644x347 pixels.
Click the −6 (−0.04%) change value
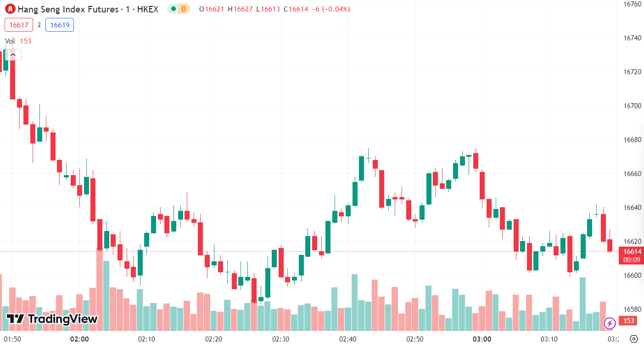(x=330, y=9)
